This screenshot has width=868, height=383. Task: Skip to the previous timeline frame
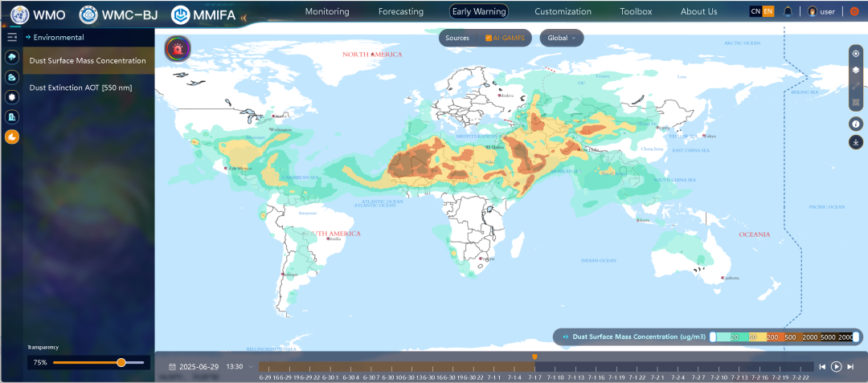[823, 366]
